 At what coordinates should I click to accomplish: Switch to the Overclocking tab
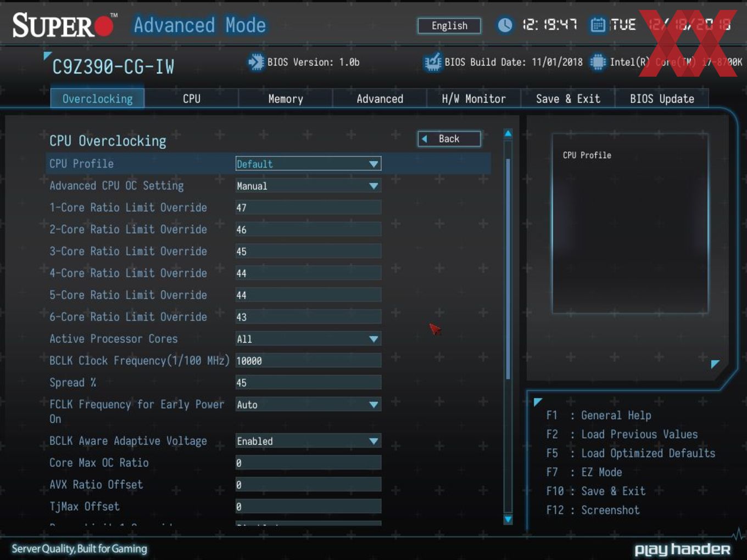click(x=97, y=99)
